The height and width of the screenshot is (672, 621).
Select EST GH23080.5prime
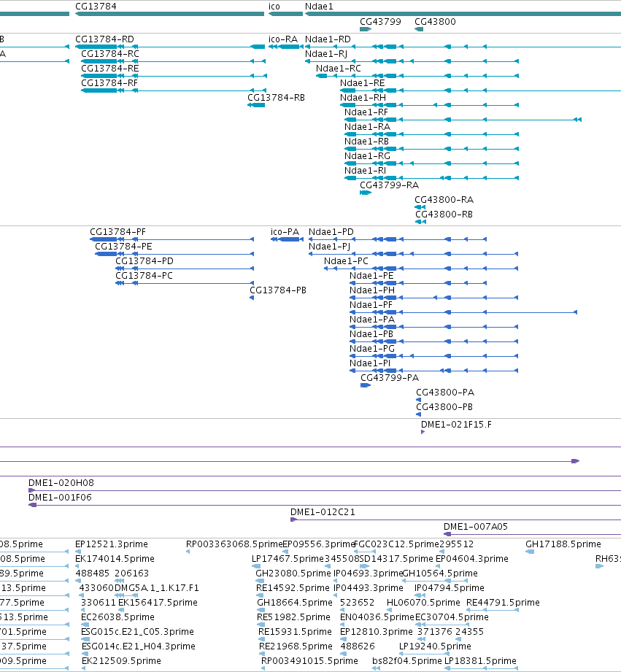[x=259, y=581]
